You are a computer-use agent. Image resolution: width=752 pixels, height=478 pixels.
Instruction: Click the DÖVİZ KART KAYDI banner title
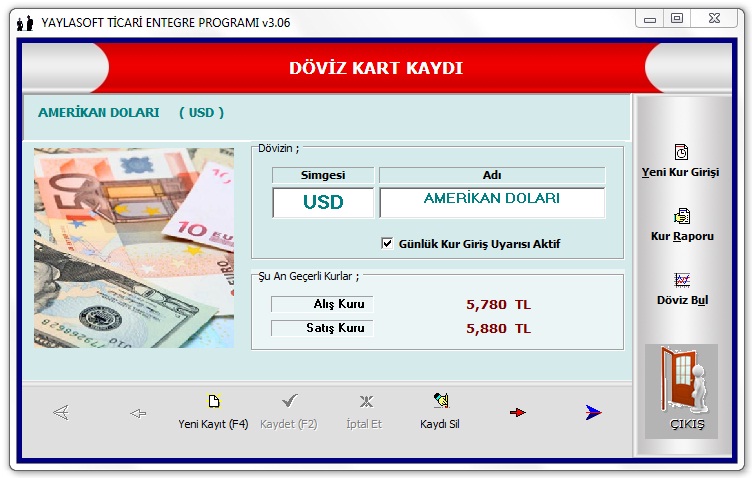376,68
